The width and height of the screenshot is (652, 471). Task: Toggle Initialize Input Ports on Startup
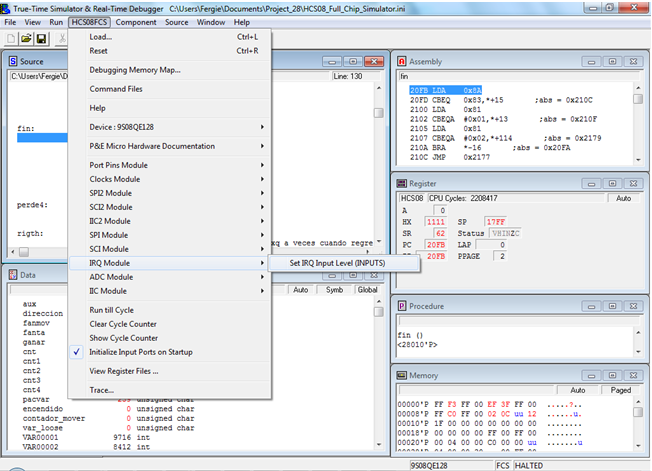click(140, 352)
